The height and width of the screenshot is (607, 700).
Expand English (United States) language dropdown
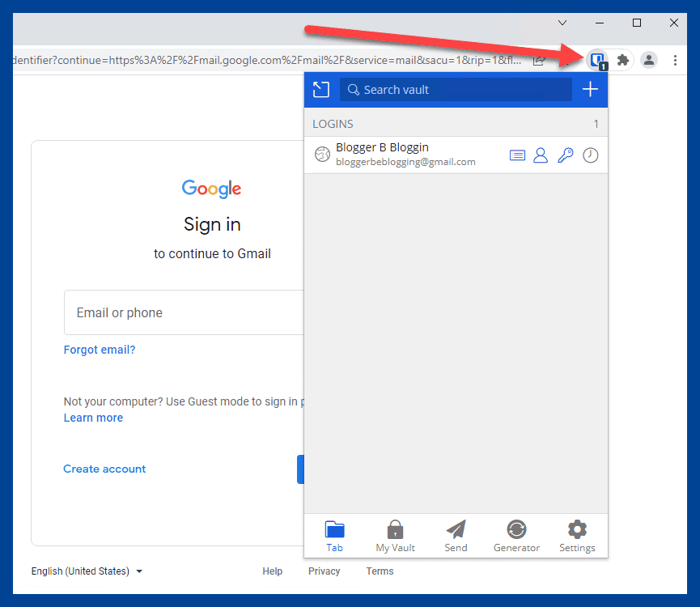point(87,571)
